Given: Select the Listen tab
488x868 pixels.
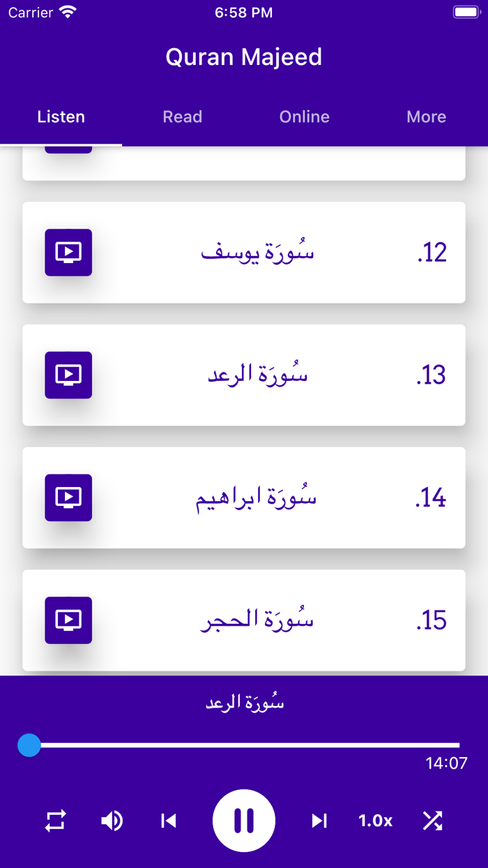Looking at the screenshot, I should click(x=61, y=117).
